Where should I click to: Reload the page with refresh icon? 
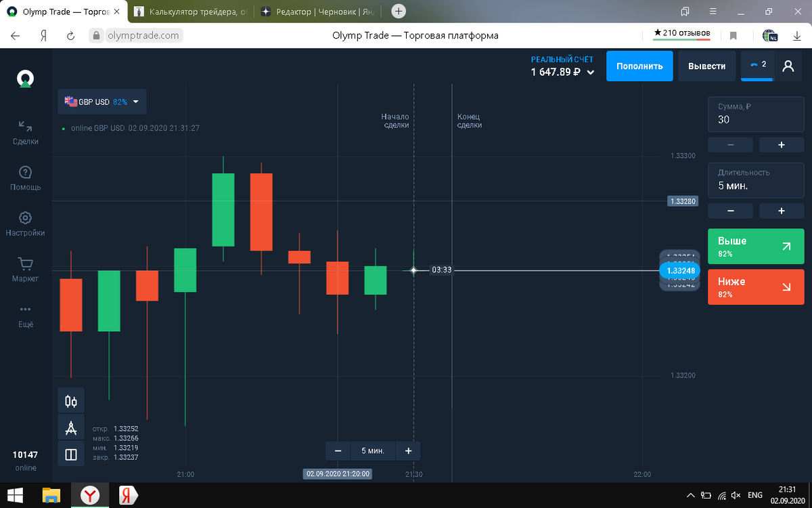[x=70, y=35]
